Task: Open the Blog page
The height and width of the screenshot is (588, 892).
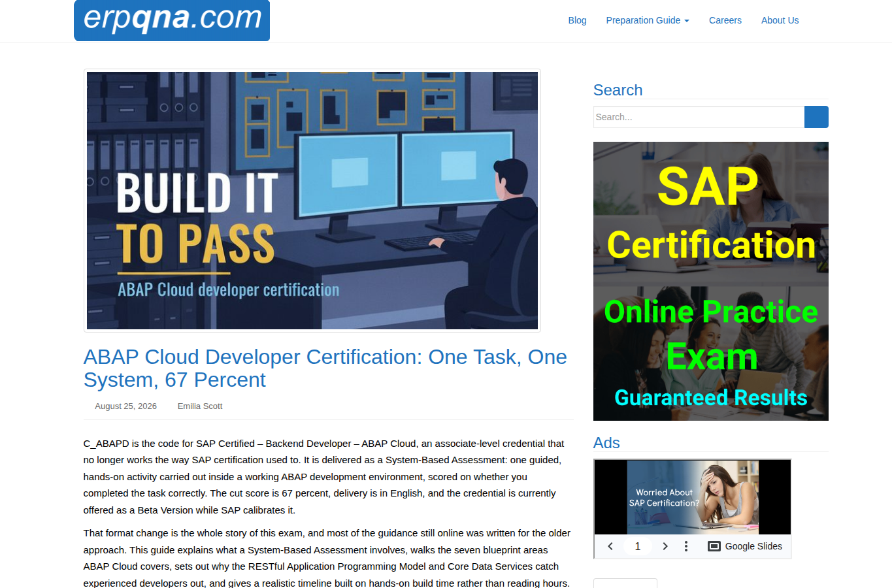Action: [577, 20]
